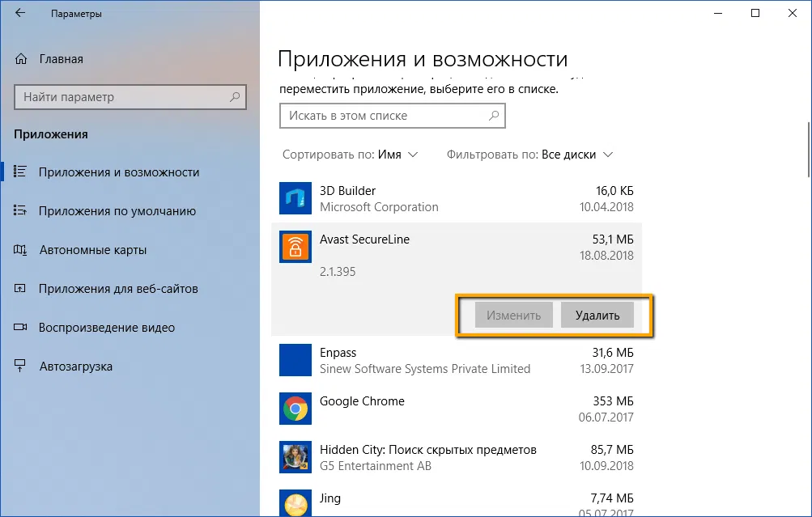Click the 31,6 МБ size value
This screenshot has width=812, height=517.
(613, 353)
